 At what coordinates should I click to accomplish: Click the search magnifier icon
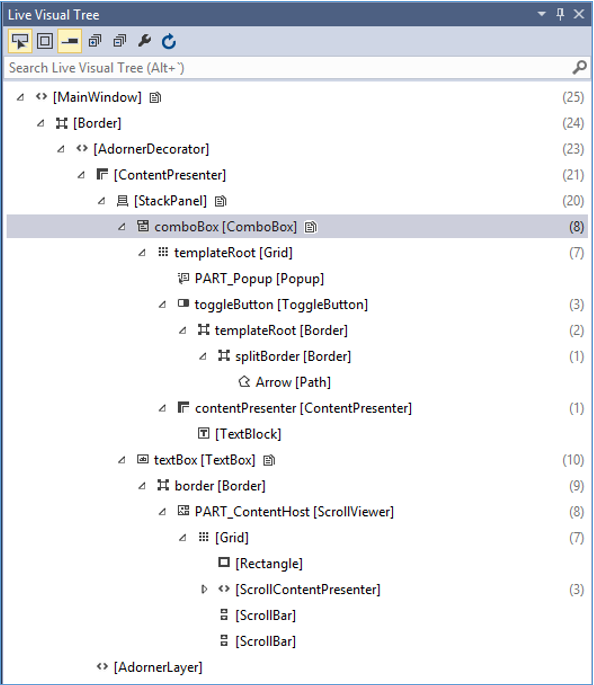point(579,68)
